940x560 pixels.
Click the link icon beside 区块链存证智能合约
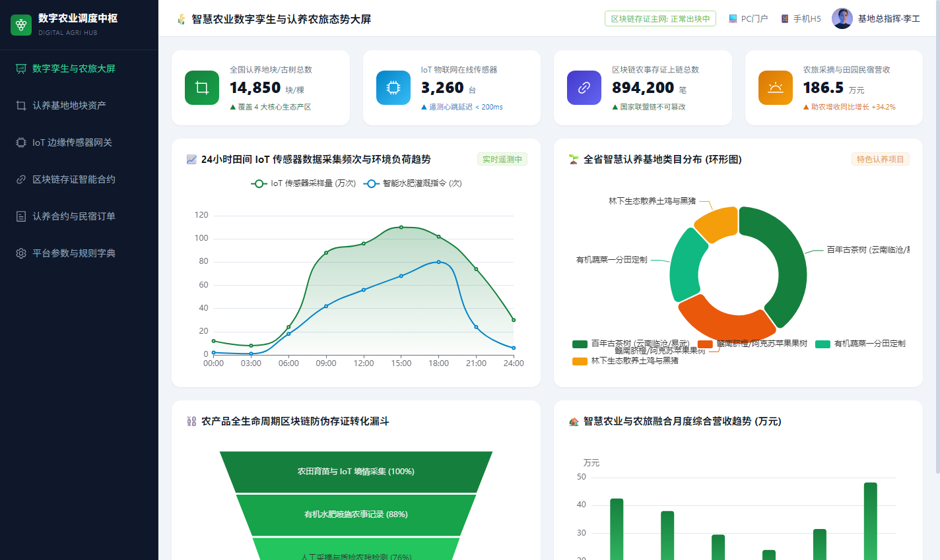(x=21, y=179)
